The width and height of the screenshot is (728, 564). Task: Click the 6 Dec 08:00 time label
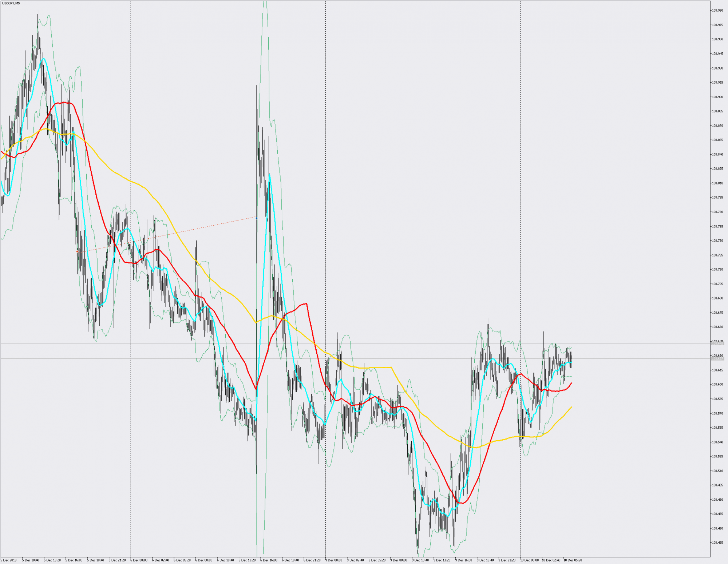tap(204, 560)
